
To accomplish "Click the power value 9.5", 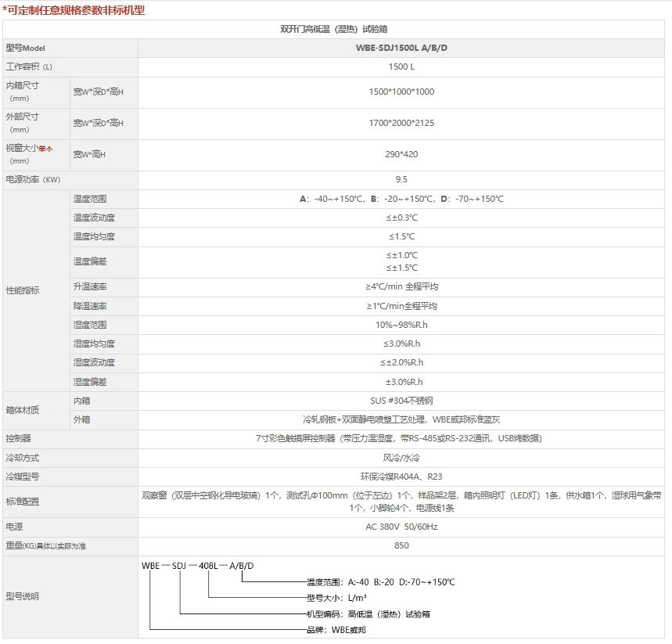I will (x=401, y=179).
